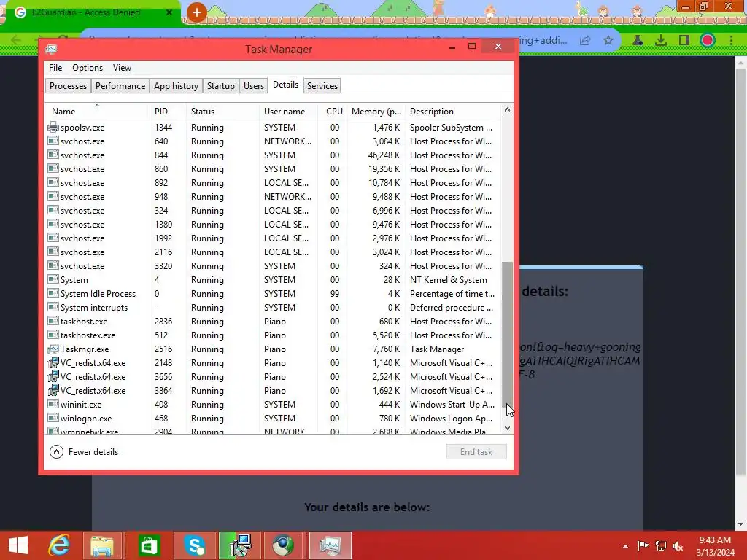Switch to the Performance tab
Screen dimensions: 747x560
pyautogui.click(x=120, y=86)
